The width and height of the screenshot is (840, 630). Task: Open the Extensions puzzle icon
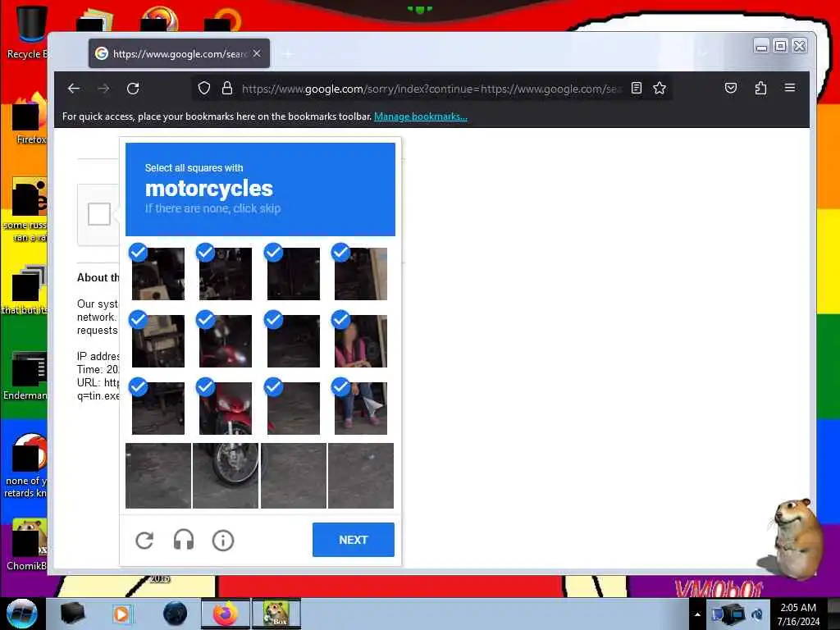click(x=760, y=89)
